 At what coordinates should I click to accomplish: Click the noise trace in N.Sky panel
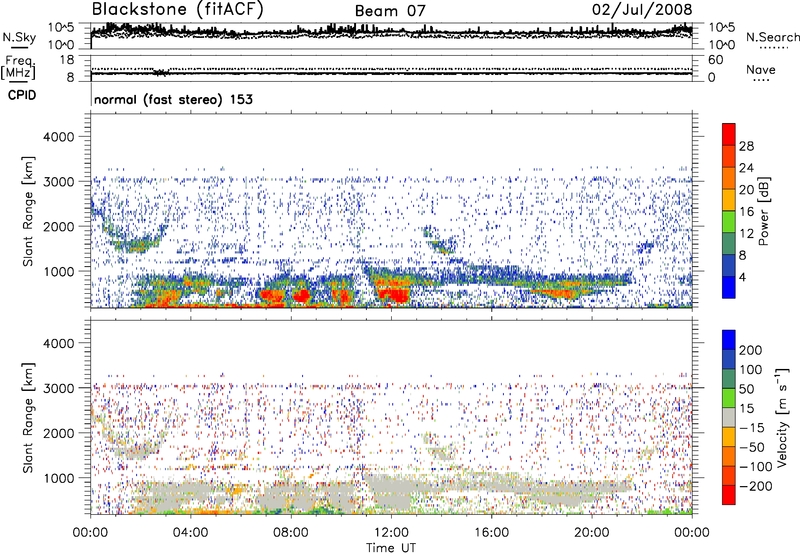coord(391,32)
